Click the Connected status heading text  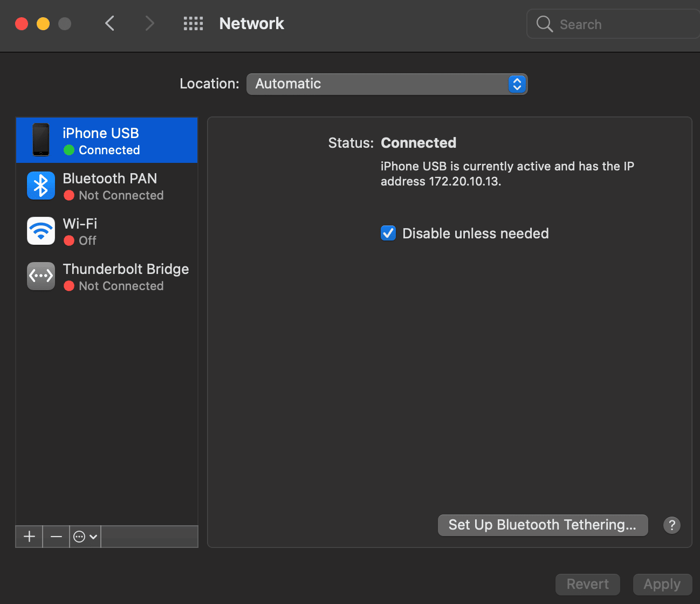[418, 143]
